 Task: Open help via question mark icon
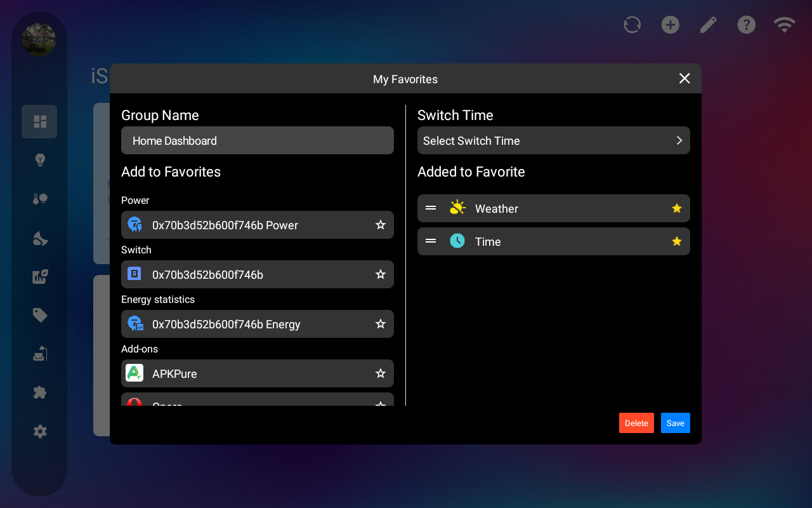point(746,25)
